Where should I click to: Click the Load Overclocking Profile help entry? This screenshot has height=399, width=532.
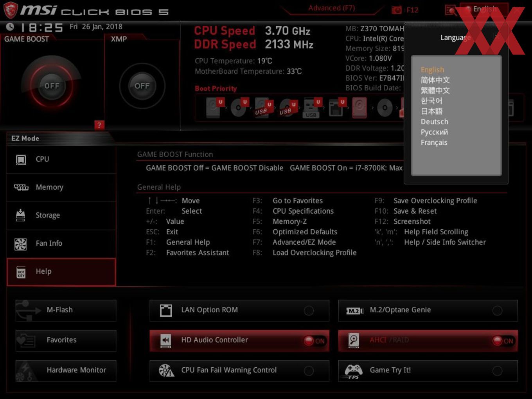[x=315, y=253]
